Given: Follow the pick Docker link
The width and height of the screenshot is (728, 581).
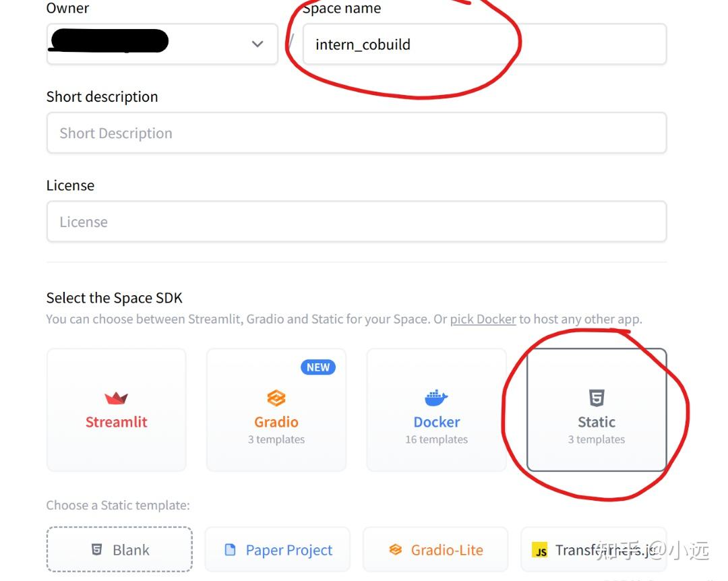Looking at the screenshot, I should click(483, 319).
